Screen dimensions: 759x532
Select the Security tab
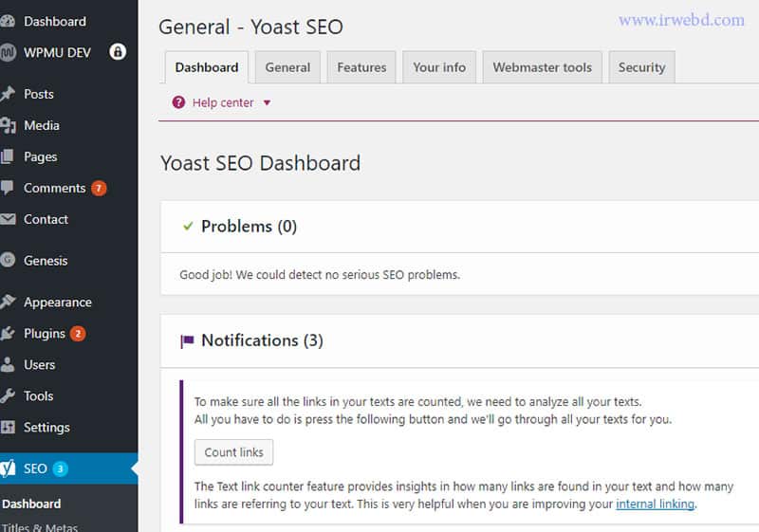point(642,67)
